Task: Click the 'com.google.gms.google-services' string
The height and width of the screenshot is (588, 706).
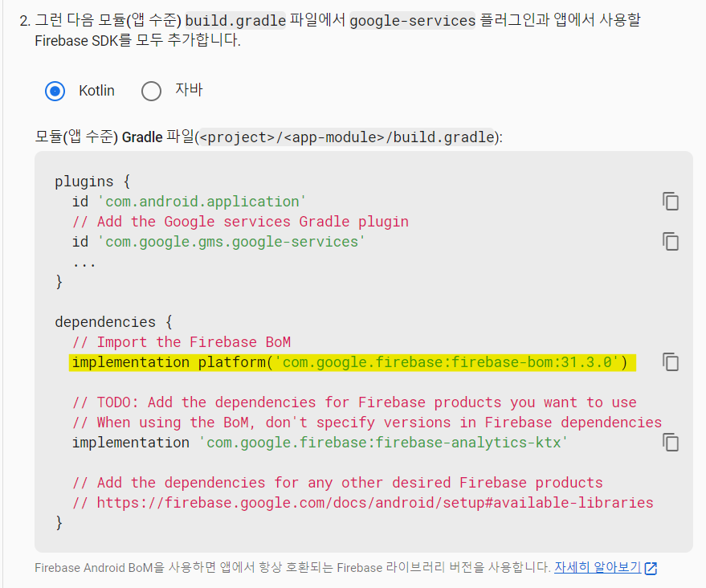Action: tap(231, 242)
